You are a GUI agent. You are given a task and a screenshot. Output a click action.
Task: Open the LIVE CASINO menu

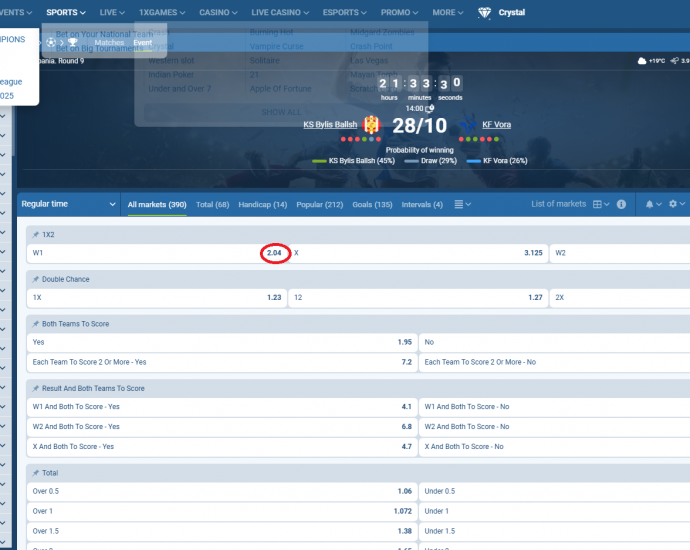(x=280, y=12)
